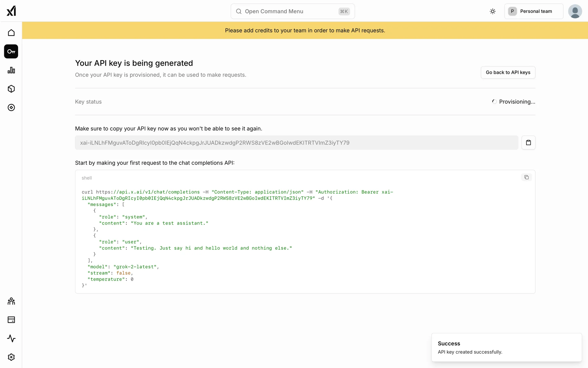This screenshot has width=588, height=368.
Task: Click the add credits warning banner
Action: coord(305,30)
